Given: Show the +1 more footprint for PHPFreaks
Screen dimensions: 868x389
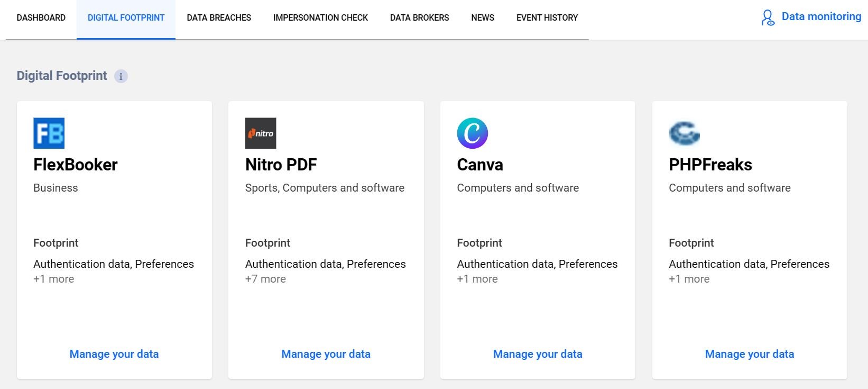Looking at the screenshot, I should pos(689,279).
